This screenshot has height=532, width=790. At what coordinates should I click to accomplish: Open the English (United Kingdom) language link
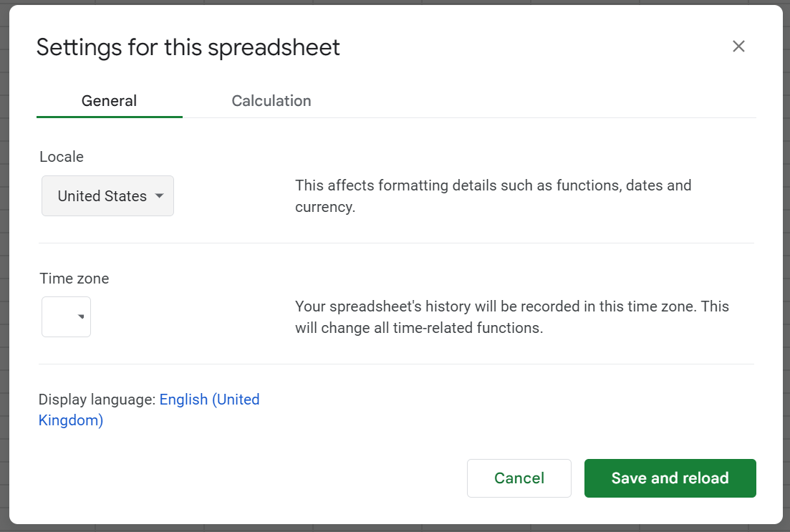pos(209,400)
